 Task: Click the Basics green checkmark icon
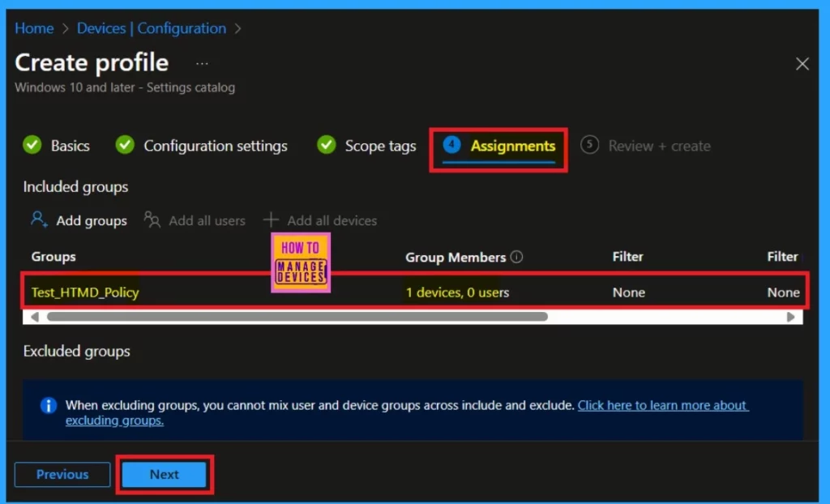tap(32, 144)
